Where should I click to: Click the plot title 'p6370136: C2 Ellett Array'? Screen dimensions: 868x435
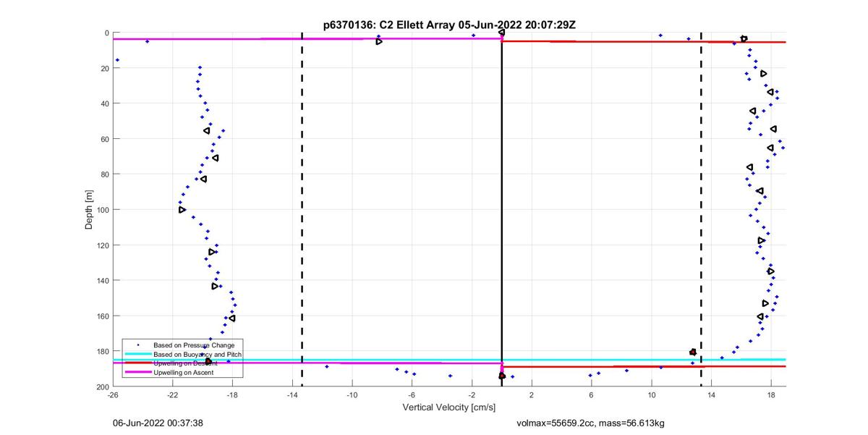pyautogui.click(x=389, y=25)
